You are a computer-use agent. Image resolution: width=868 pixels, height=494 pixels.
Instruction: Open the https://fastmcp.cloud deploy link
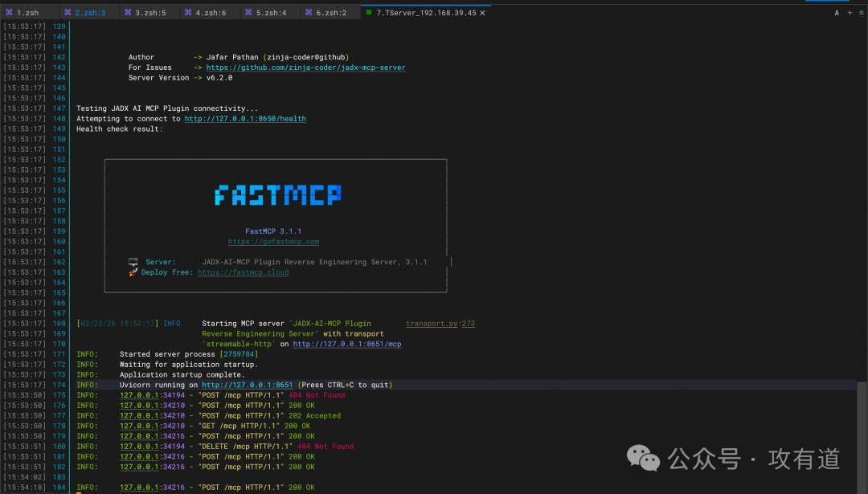pos(243,272)
